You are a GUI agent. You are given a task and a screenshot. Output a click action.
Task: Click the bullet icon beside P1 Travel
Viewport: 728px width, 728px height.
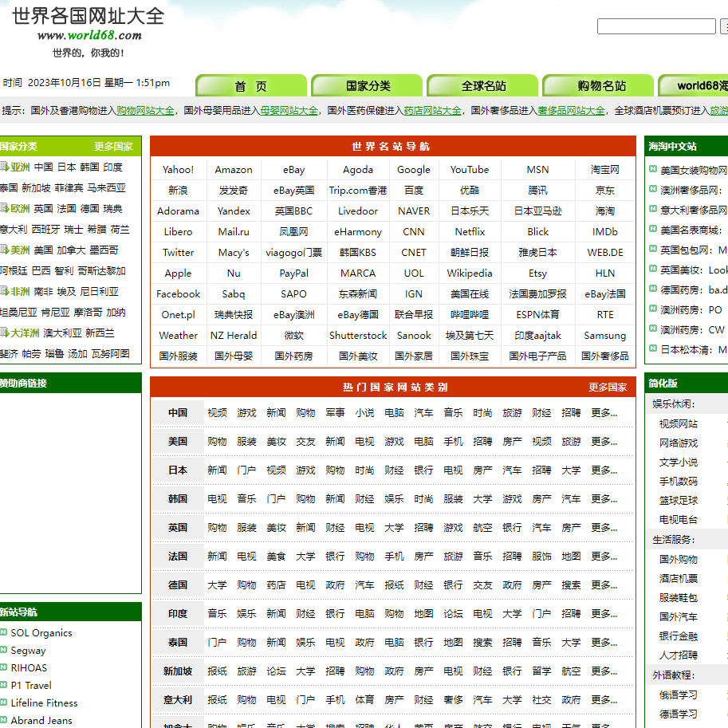pos(3,684)
